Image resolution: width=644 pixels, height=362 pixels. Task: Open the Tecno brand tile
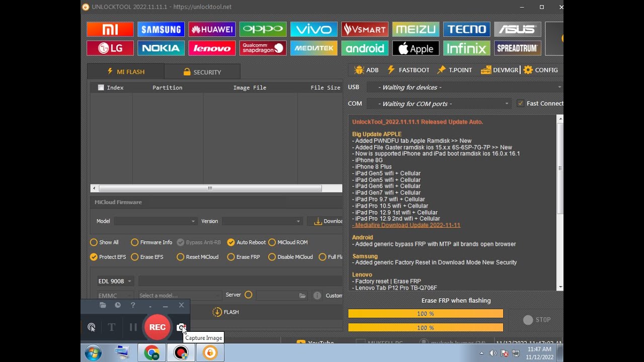466,29
